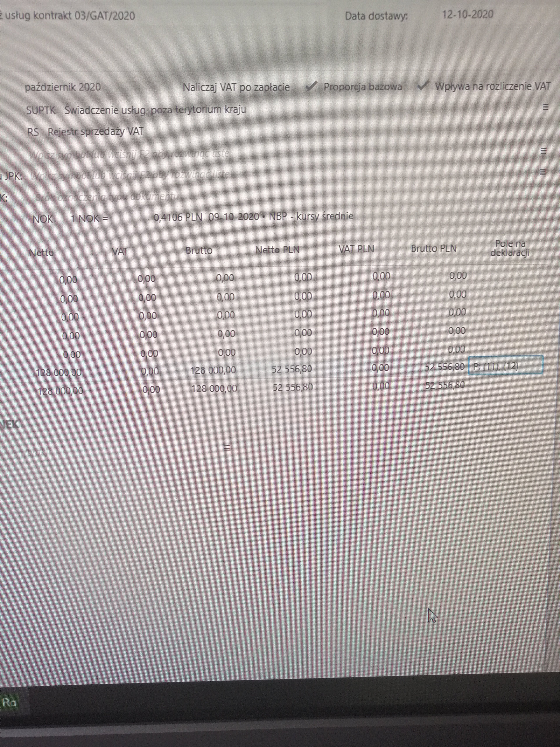
Task: Open list icon in the JPK field row
Action: 543,172
